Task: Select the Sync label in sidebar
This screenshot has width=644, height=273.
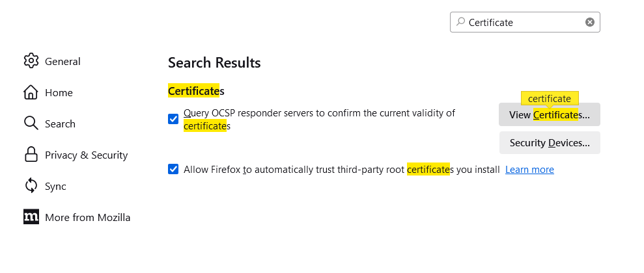Action: click(x=55, y=186)
